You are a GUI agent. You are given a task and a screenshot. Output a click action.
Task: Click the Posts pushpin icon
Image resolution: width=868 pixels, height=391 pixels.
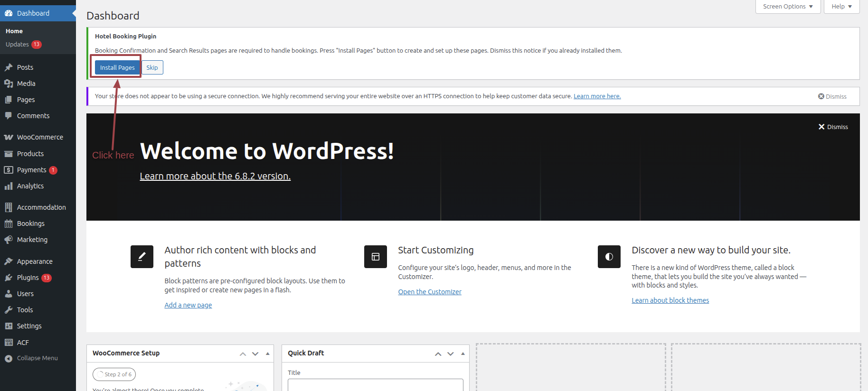point(9,67)
